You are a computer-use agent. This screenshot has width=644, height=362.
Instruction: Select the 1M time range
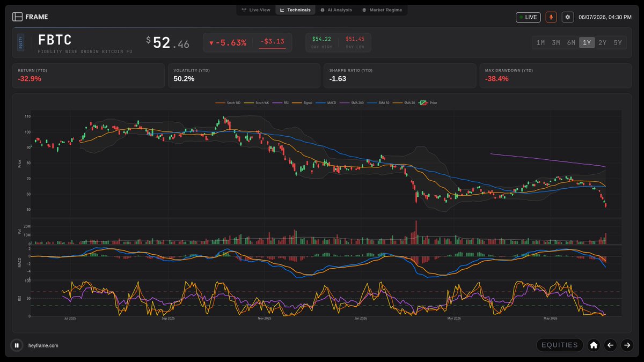[x=540, y=43]
